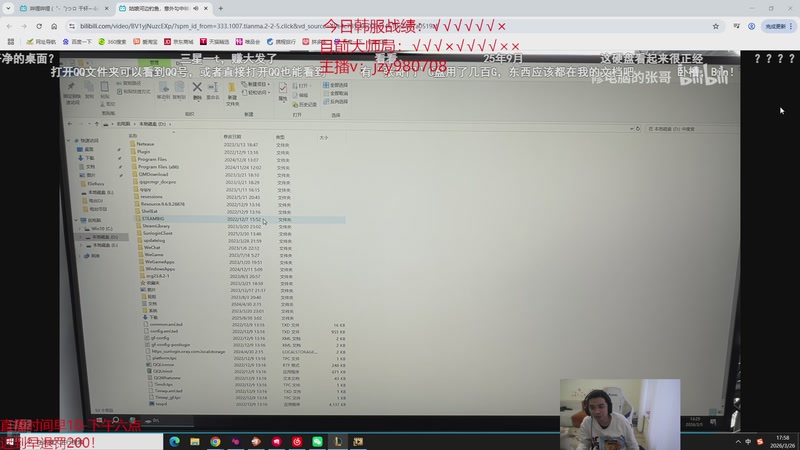Open the 唯品会 bookmark
This screenshot has height=450, width=800.
[x=248, y=42]
